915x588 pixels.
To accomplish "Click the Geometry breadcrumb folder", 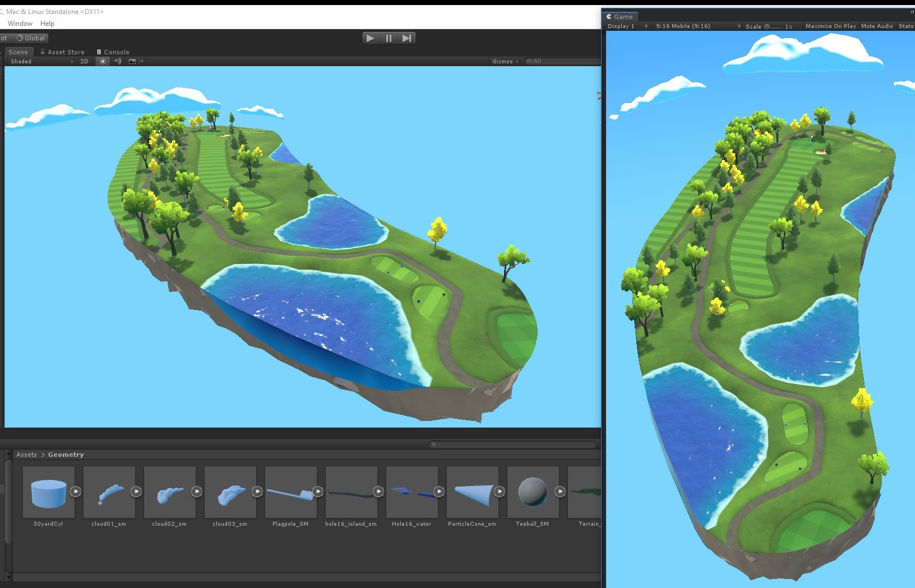I will [x=66, y=455].
